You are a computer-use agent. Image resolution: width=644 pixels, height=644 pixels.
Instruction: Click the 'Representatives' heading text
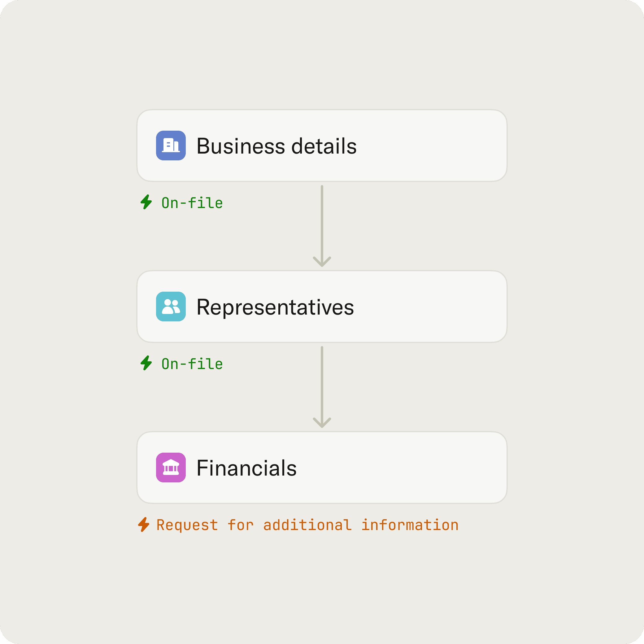coord(275,307)
